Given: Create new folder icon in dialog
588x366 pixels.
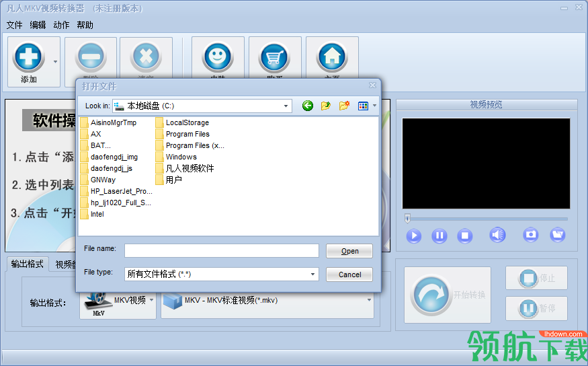Looking at the screenshot, I should (344, 106).
